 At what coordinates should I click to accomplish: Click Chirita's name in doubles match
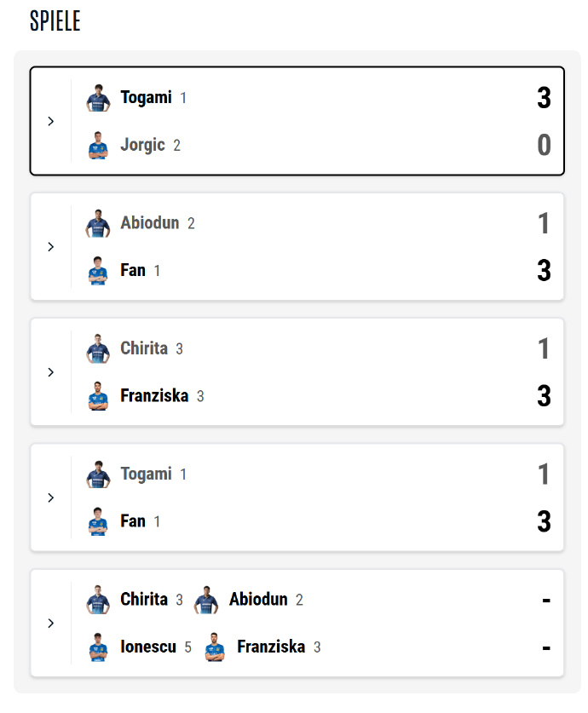[144, 599]
